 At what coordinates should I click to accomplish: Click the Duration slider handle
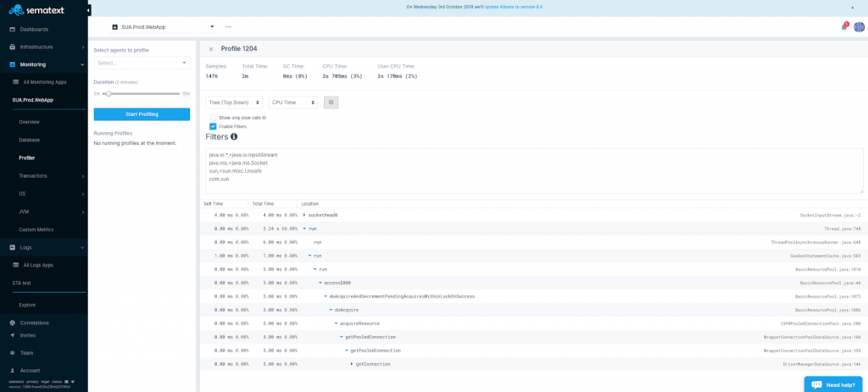tap(108, 93)
